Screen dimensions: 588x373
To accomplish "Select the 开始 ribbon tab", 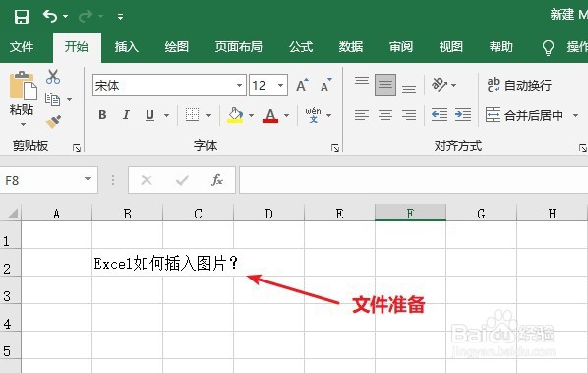I will (x=77, y=47).
